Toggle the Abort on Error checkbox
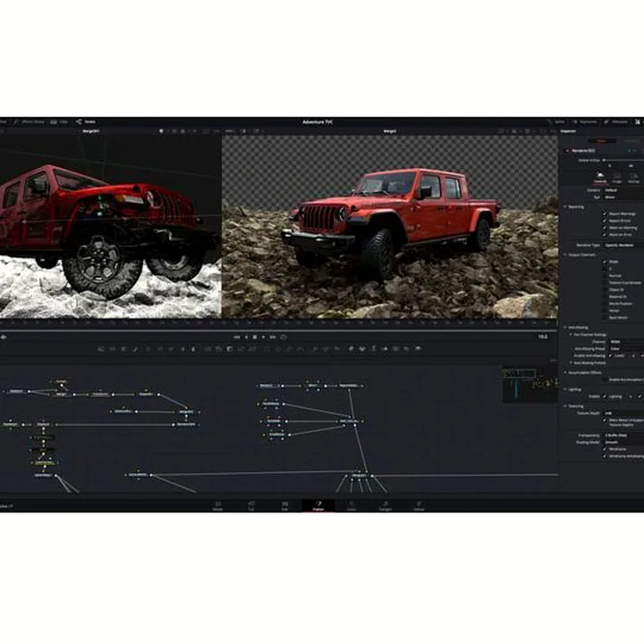 coord(605,234)
